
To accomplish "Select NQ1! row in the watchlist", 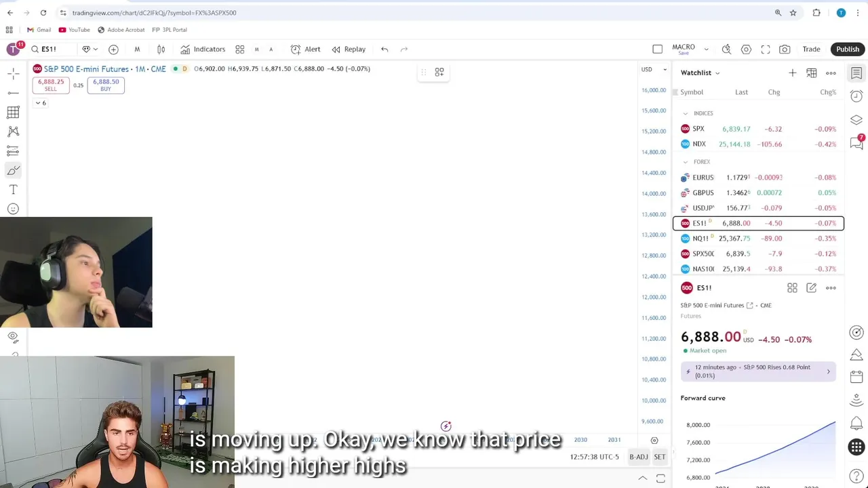I will point(758,239).
